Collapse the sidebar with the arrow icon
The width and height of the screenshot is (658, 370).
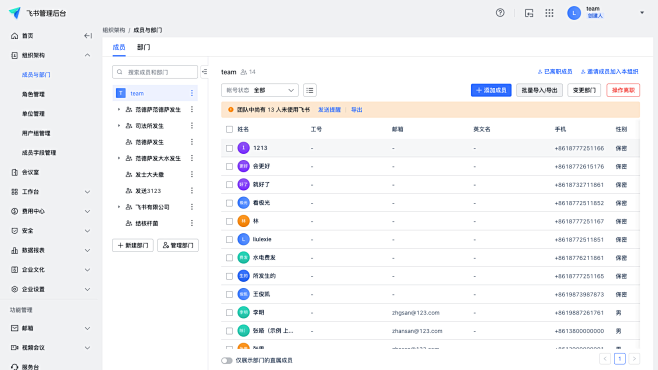pyautogui.click(x=87, y=36)
